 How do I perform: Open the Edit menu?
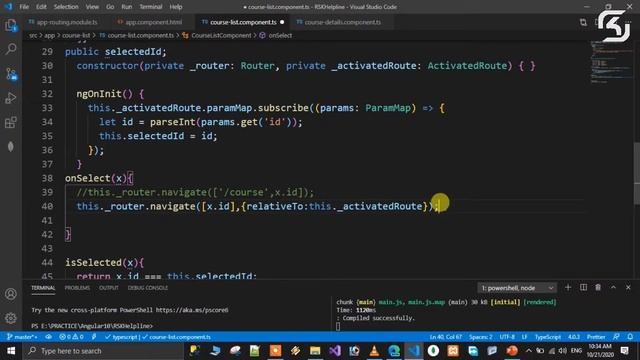(41, 7)
